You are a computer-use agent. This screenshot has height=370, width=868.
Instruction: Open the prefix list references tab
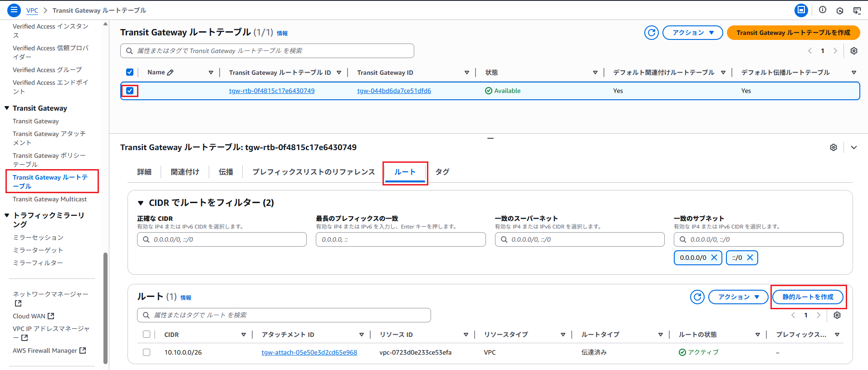click(x=314, y=172)
